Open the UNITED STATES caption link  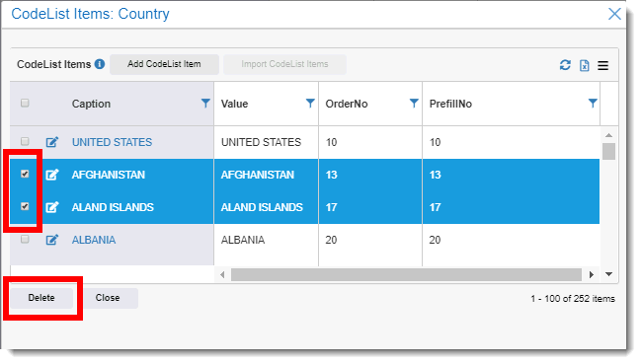112,142
